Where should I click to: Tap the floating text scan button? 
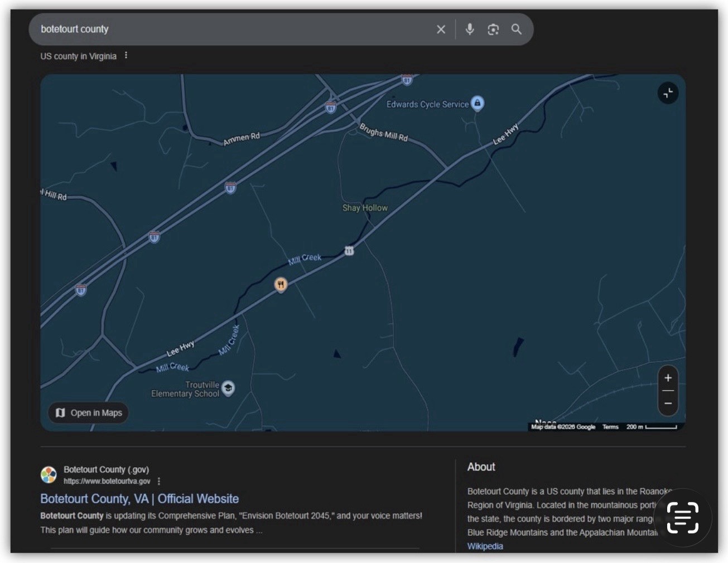pyautogui.click(x=683, y=517)
